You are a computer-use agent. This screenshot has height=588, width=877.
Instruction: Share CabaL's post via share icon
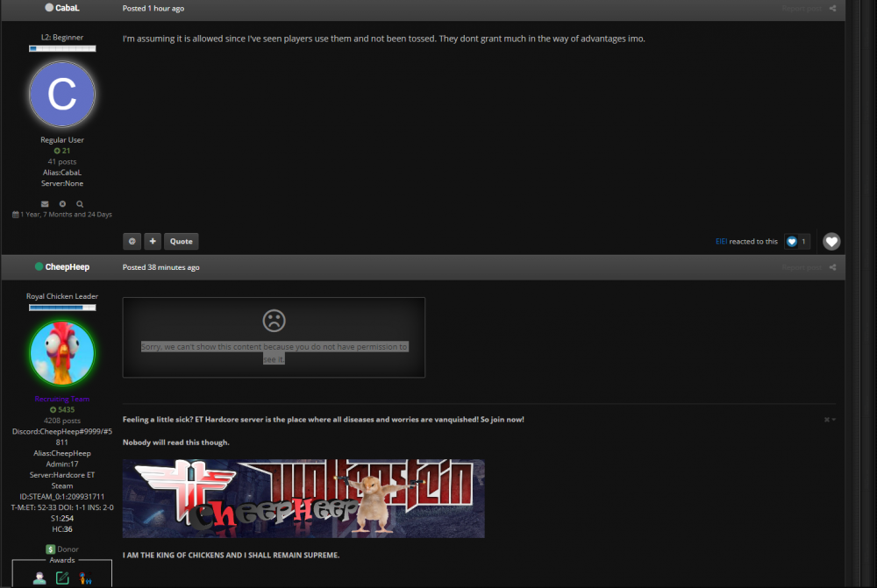pyautogui.click(x=833, y=9)
